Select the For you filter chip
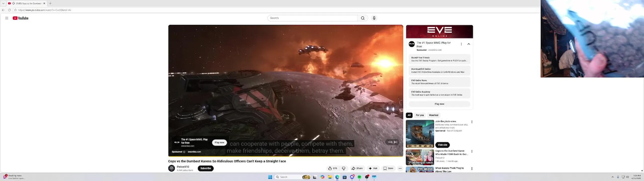The width and height of the screenshot is (644, 181). 420,115
